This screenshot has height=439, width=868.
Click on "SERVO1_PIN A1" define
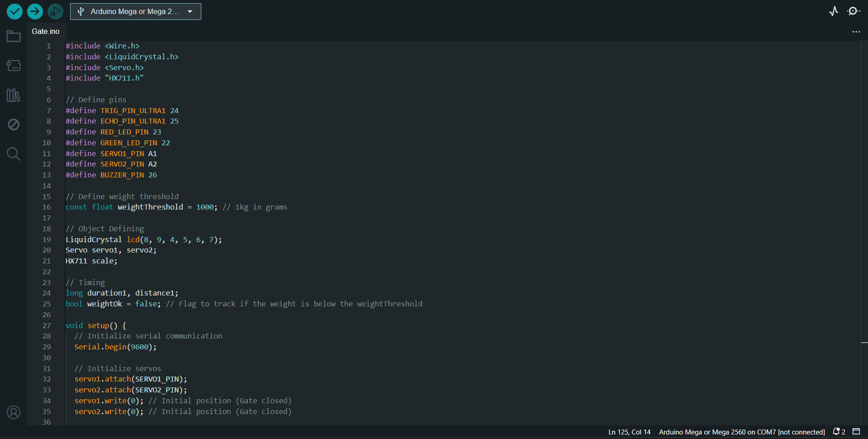pyautogui.click(x=128, y=154)
